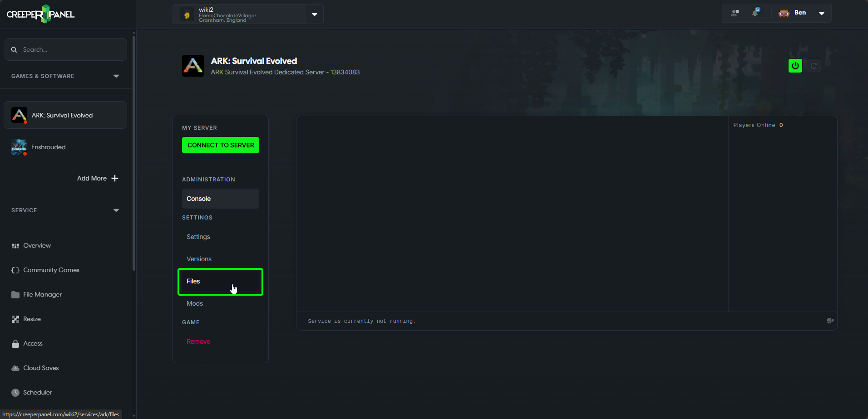Click the ARK: Survival Evolved sidebar icon
868x419 pixels.
[19, 115]
